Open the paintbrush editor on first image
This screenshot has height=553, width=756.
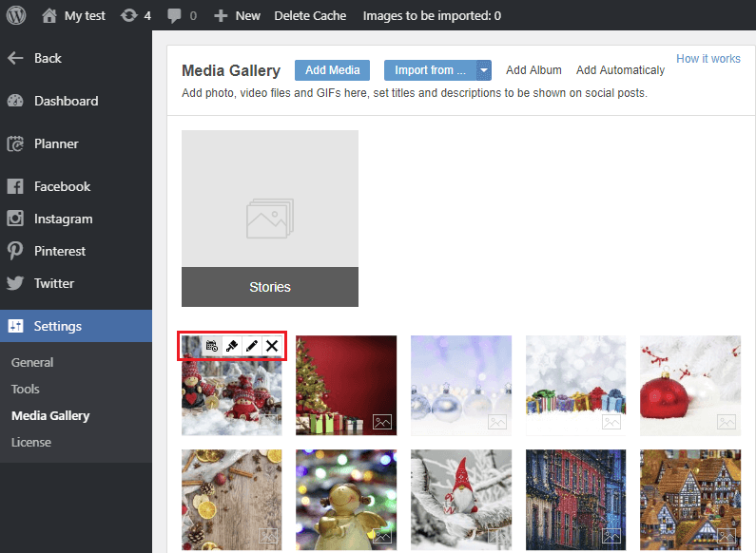click(232, 346)
